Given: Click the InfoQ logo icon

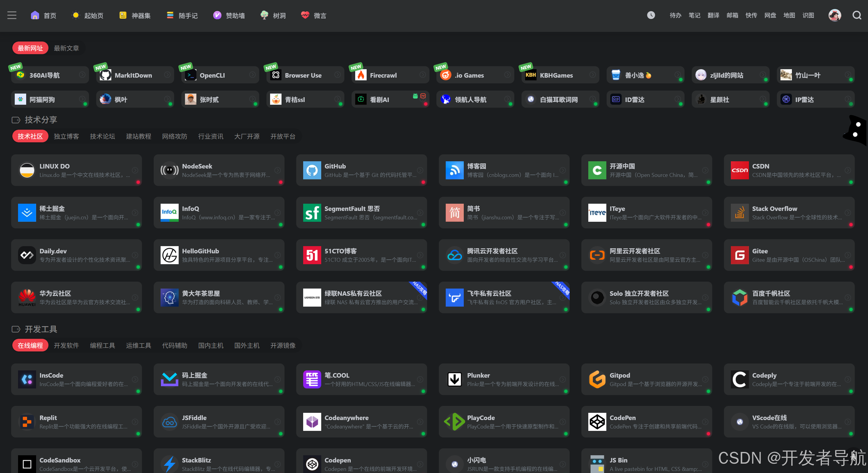Looking at the screenshot, I should 170,213.
